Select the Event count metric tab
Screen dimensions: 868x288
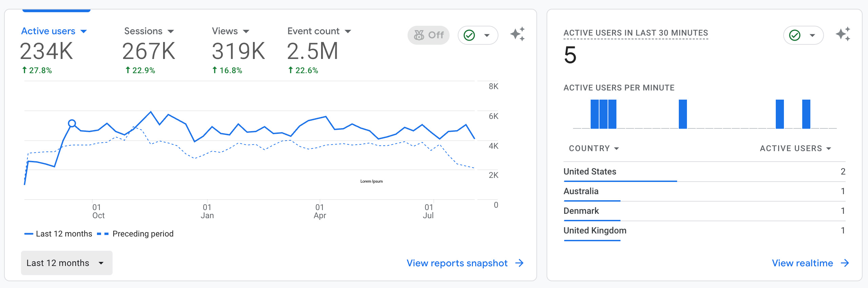pos(313,31)
